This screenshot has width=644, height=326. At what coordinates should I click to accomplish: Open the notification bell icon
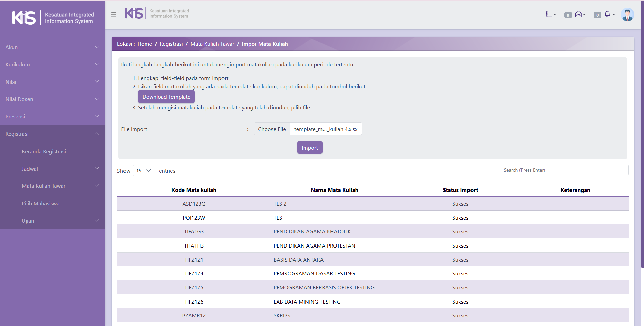(x=608, y=14)
